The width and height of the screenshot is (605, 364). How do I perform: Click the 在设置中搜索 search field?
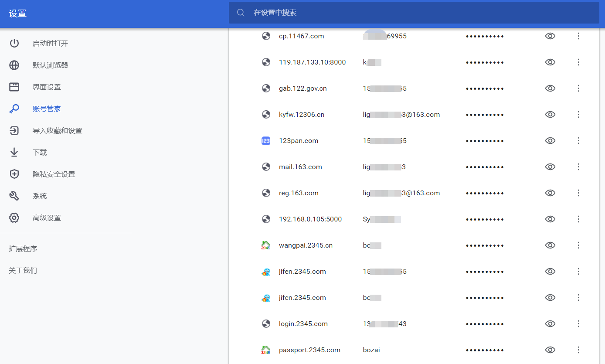pos(414,13)
